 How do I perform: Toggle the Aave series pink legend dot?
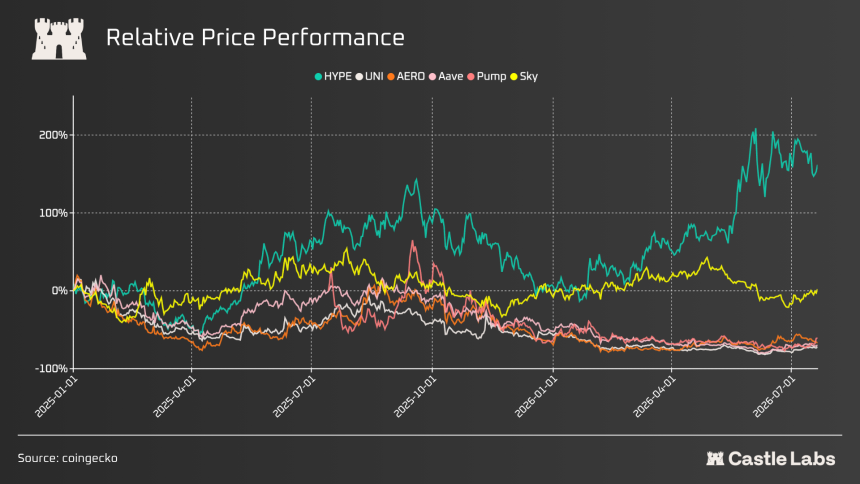click(432, 77)
